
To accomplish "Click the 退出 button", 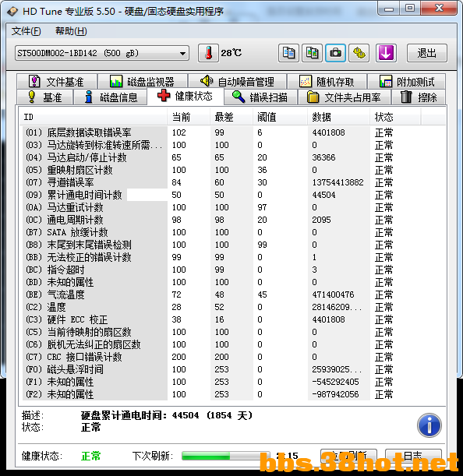I will tap(426, 53).
